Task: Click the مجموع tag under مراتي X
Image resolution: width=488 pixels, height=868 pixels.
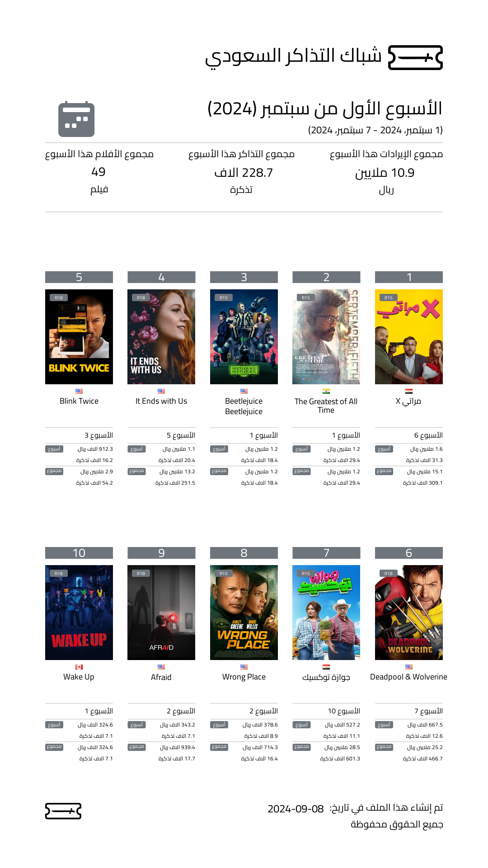Action: pyautogui.click(x=384, y=471)
